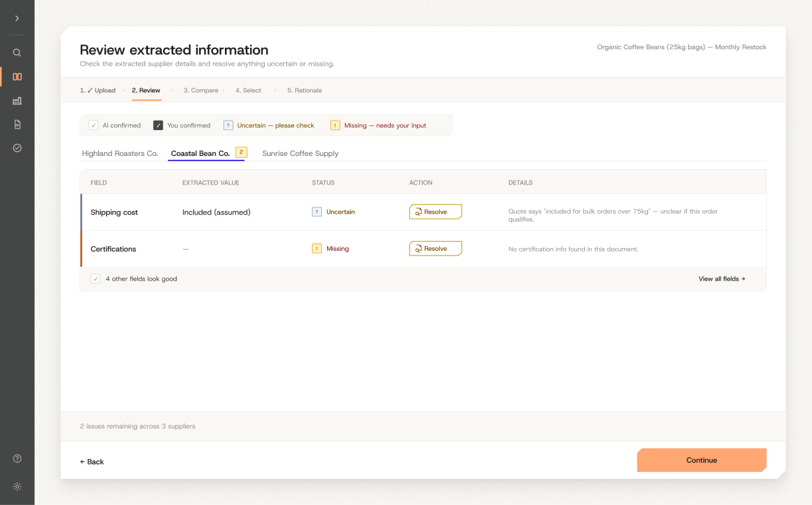Image resolution: width=812 pixels, height=505 pixels.
Task: Click '2 issues remaining across 3 suppliers'
Action: 137,426
